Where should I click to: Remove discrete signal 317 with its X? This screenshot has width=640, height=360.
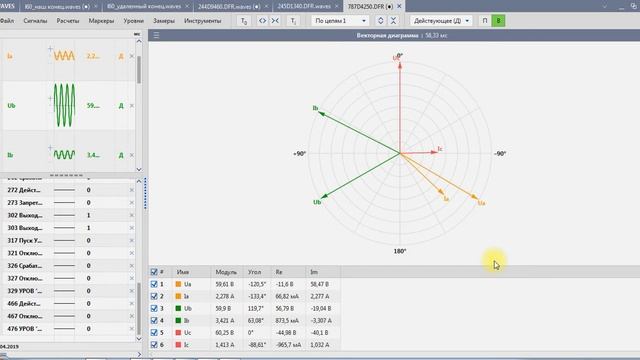[x=131, y=241]
